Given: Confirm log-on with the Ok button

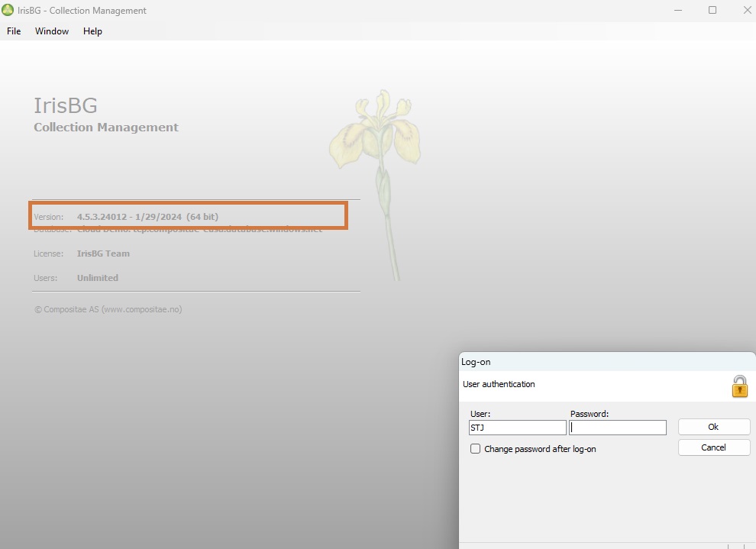Looking at the screenshot, I should (714, 427).
